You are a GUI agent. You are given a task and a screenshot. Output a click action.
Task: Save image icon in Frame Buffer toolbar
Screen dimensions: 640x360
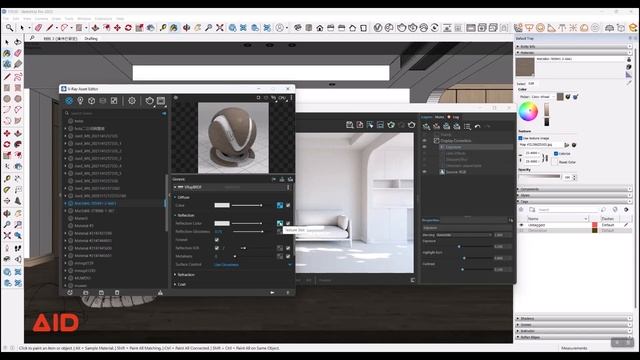coord(349,125)
